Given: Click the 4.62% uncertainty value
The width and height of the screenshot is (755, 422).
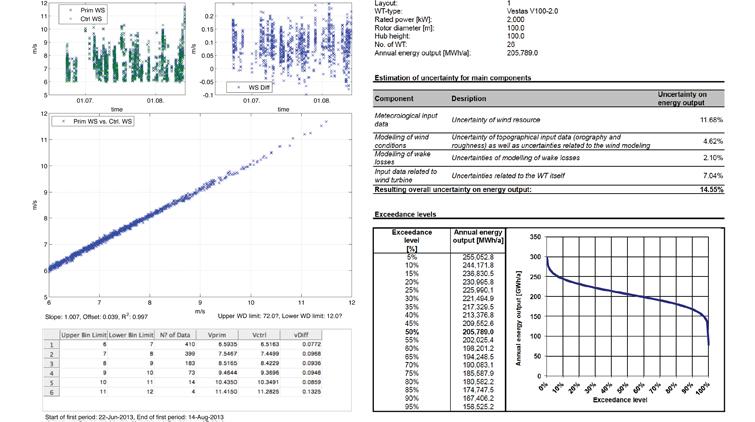Looking at the screenshot, I should point(713,141).
